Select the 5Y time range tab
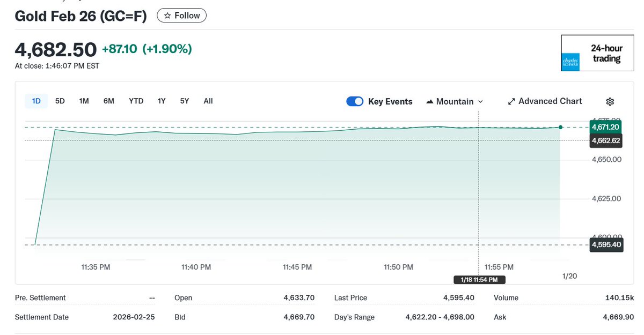 pos(185,101)
